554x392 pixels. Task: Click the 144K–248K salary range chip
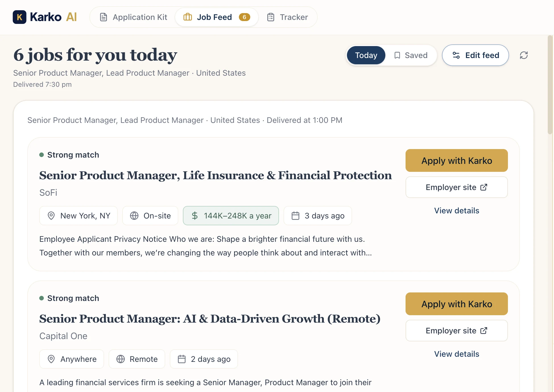point(231,216)
